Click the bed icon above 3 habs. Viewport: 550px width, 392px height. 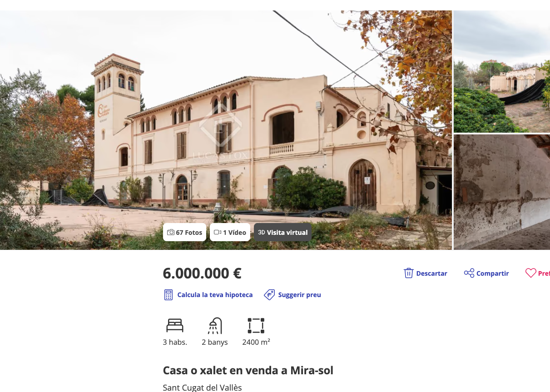(175, 326)
